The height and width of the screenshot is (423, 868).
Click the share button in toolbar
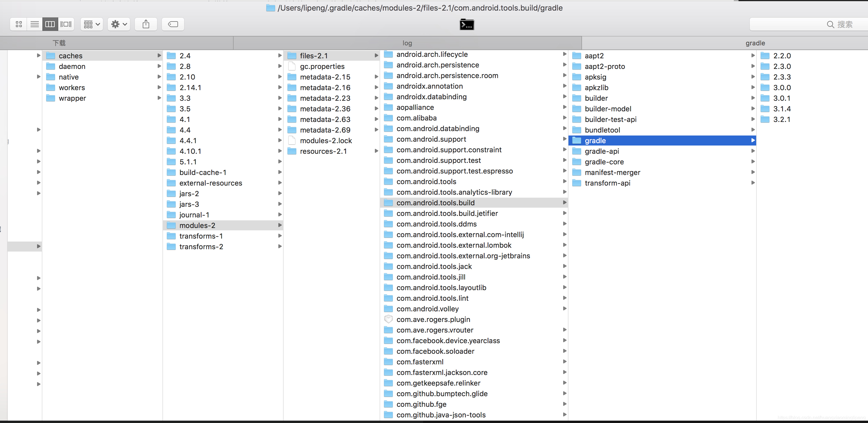tap(146, 24)
